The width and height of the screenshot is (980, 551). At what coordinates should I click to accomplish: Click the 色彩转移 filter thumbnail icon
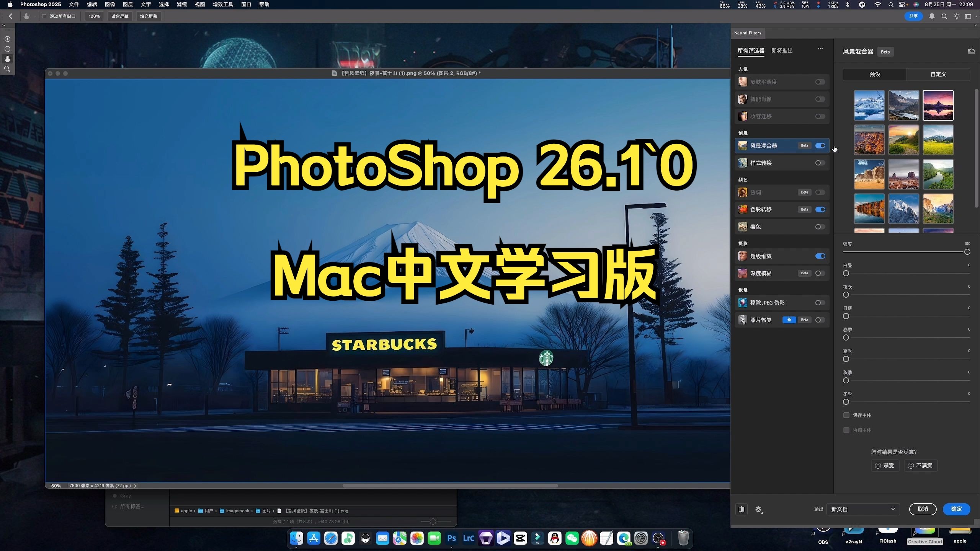tap(743, 209)
